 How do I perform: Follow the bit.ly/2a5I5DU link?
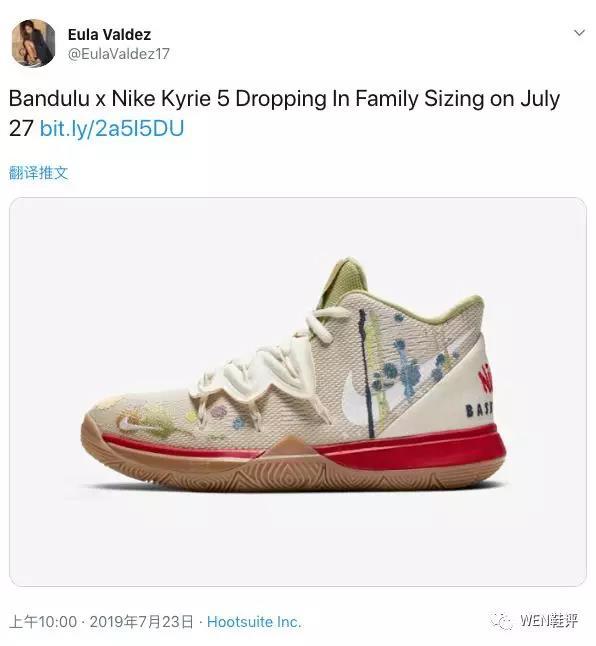click(112, 129)
